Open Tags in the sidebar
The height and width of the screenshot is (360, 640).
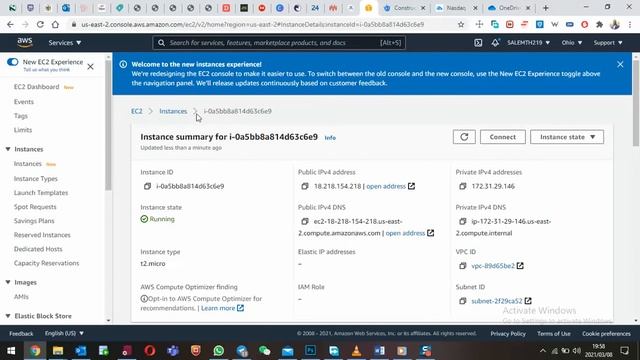[x=20, y=116]
